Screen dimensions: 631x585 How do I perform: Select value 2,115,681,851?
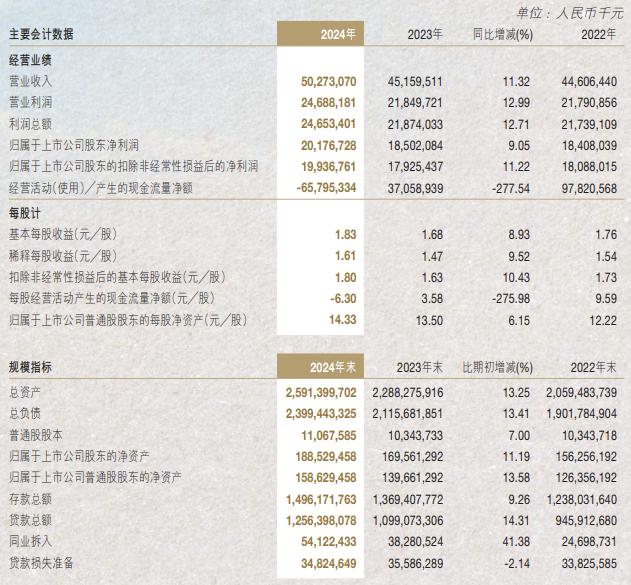tap(408, 414)
